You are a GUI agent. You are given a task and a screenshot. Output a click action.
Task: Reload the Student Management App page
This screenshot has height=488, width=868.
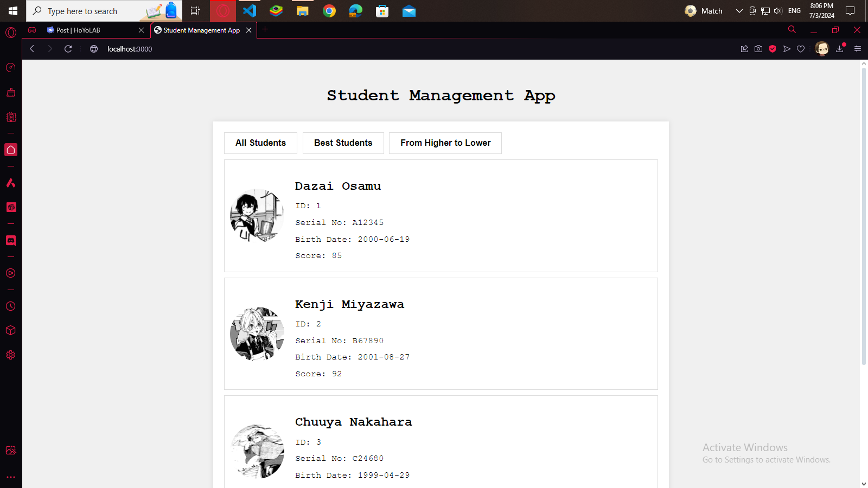pyautogui.click(x=67, y=49)
